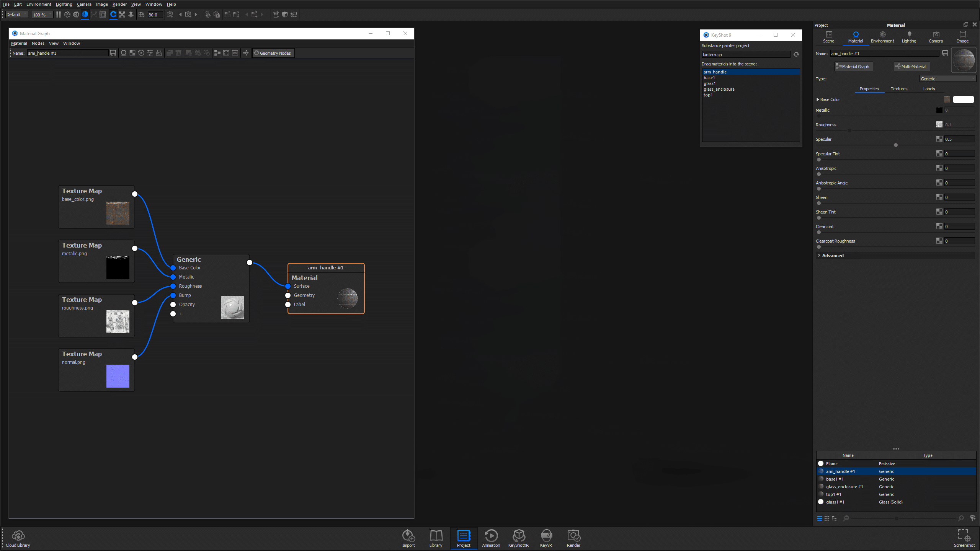Image resolution: width=980 pixels, height=551 pixels.
Task: Open the Textures sub-tab
Action: (899, 89)
